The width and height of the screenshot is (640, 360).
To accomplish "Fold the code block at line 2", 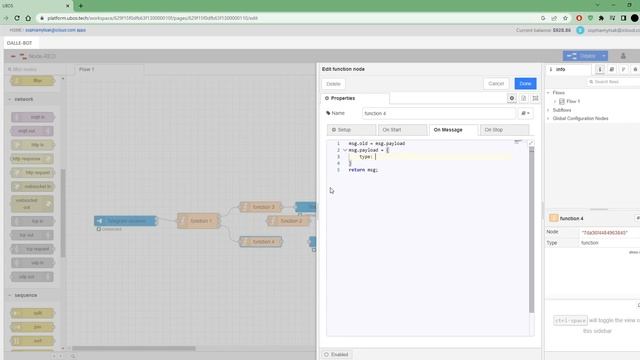I will point(345,150).
